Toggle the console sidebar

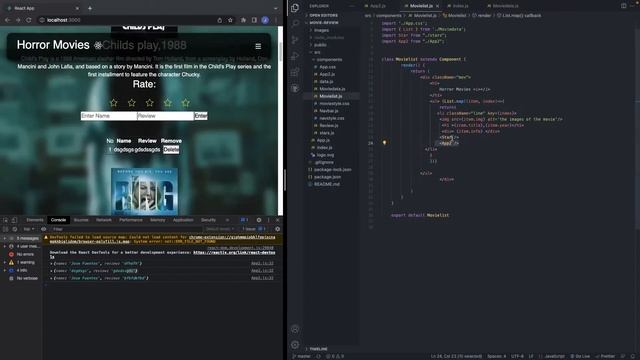[6, 229]
